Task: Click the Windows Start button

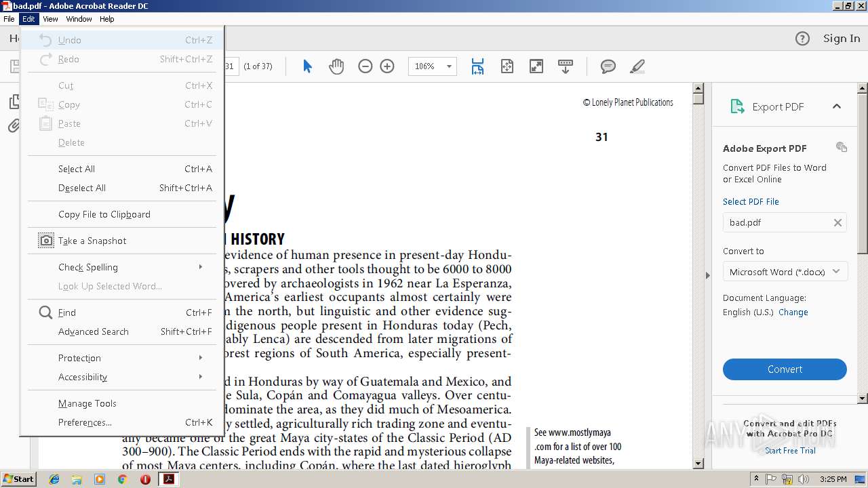Action: (x=19, y=479)
